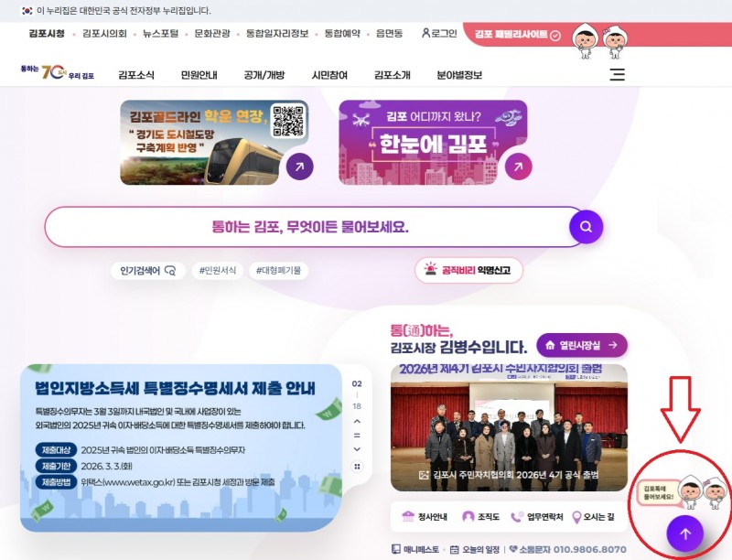Click the 로그인 person icon
Viewport: 732px width, 560px height.
(425, 33)
